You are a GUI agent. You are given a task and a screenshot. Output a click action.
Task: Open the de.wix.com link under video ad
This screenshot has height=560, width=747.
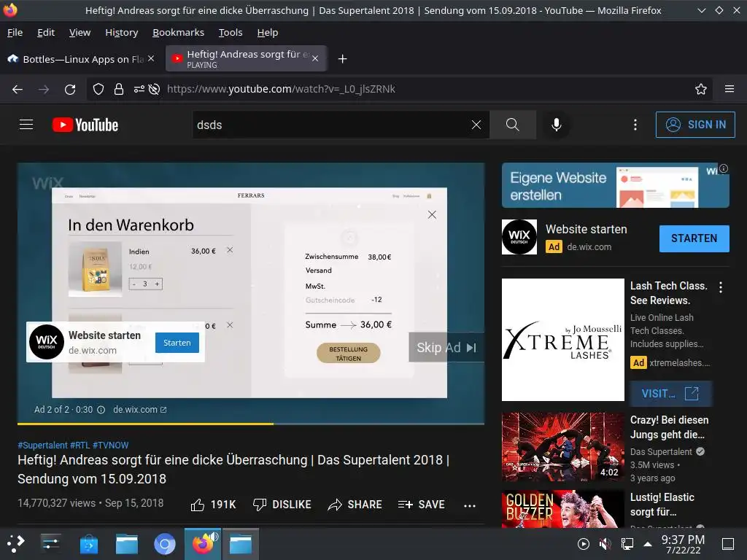pyautogui.click(x=139, y=410)
